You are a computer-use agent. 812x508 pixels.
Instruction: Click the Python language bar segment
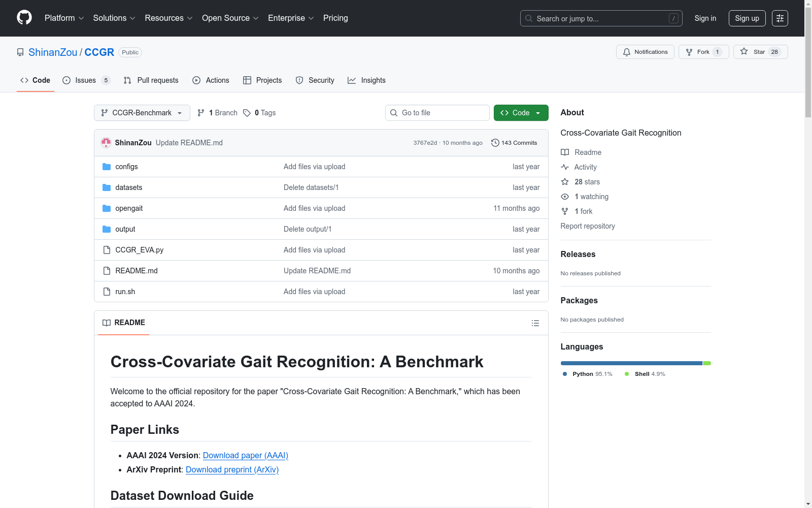click(631, 363)
